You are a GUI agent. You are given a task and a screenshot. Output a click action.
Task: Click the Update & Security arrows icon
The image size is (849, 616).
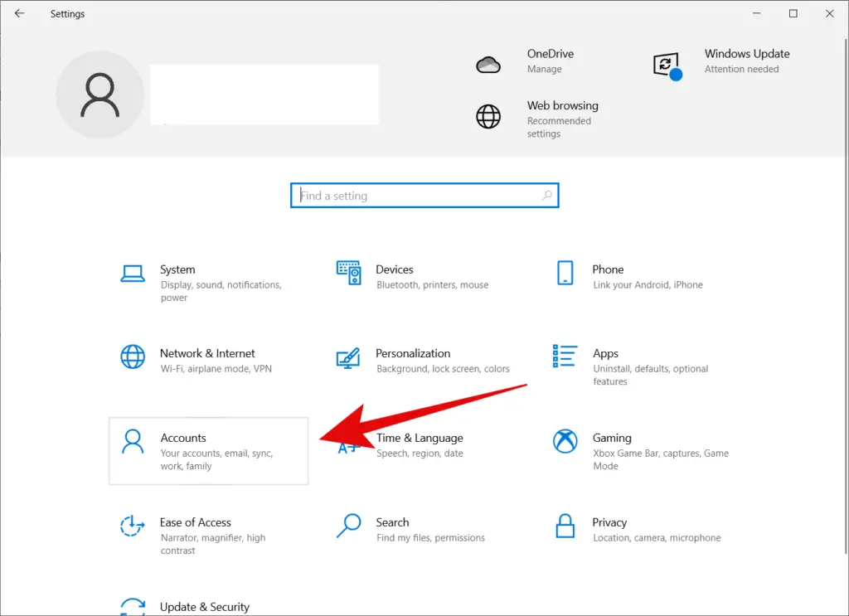point(133,606)
